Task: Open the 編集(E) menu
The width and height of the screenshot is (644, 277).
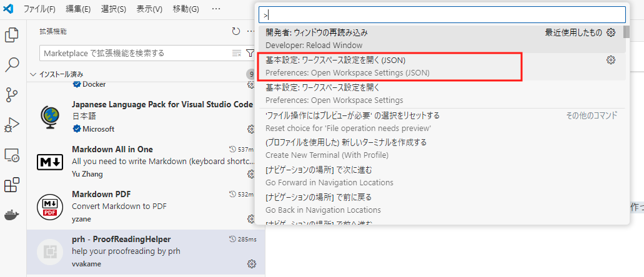Action: click(x=78, y=9)
